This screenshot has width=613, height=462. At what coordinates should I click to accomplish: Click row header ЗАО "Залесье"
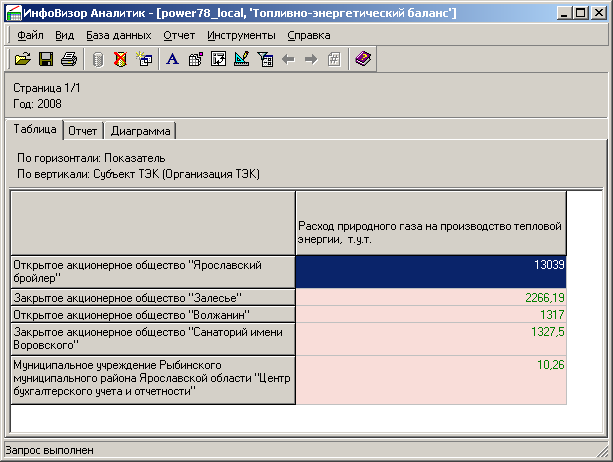tap(153, 297)
